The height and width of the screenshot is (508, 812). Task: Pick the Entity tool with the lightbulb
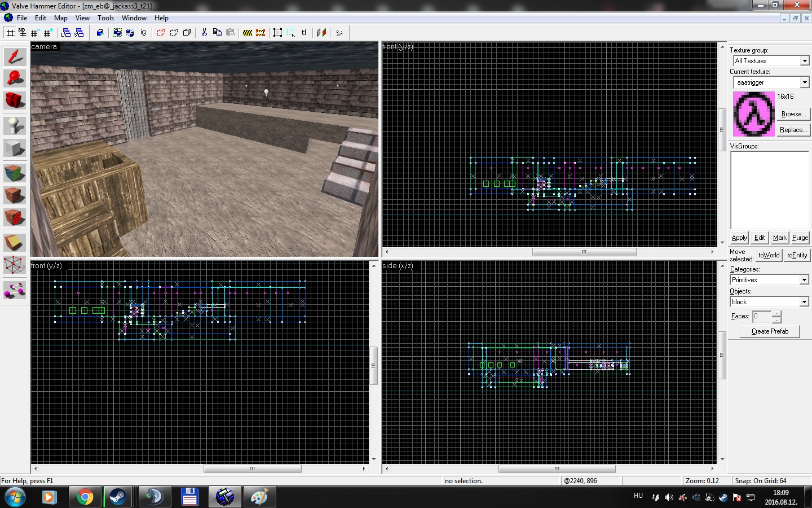[15, 125]
